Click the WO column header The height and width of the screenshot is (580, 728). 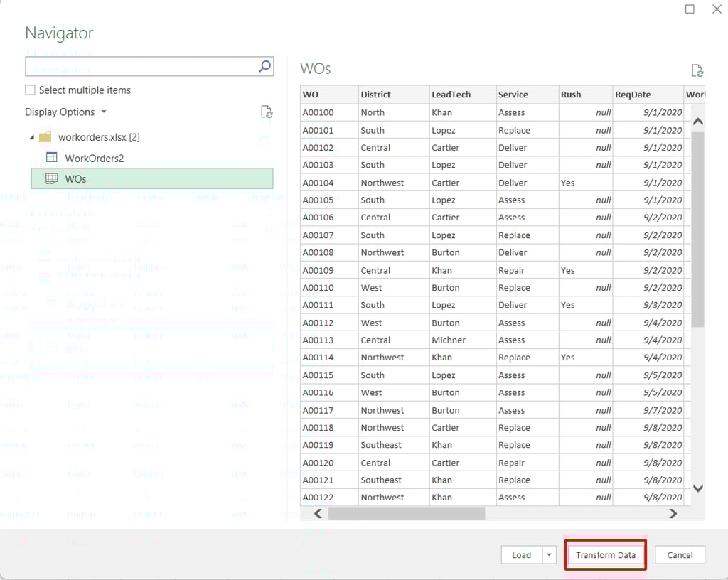coord(329,95)
